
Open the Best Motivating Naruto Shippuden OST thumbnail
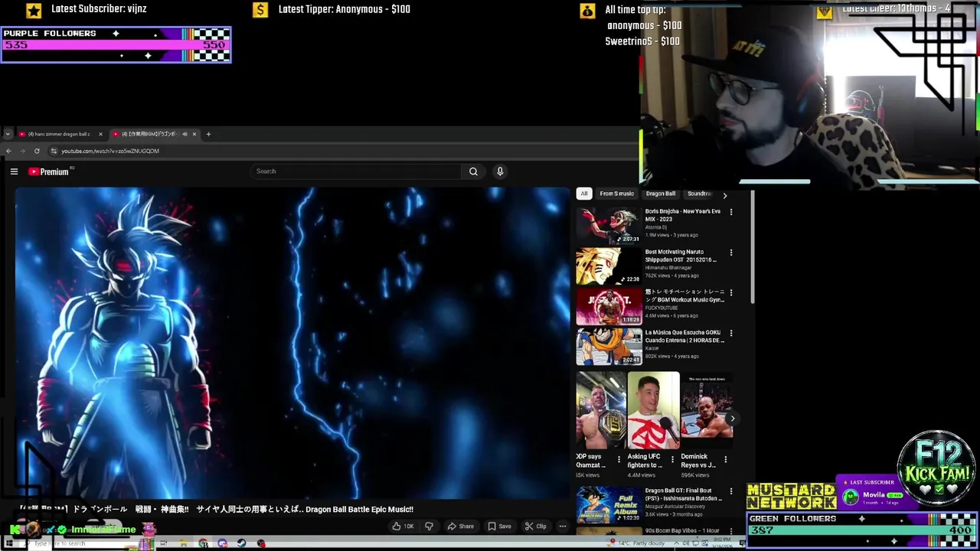[609, 266]
